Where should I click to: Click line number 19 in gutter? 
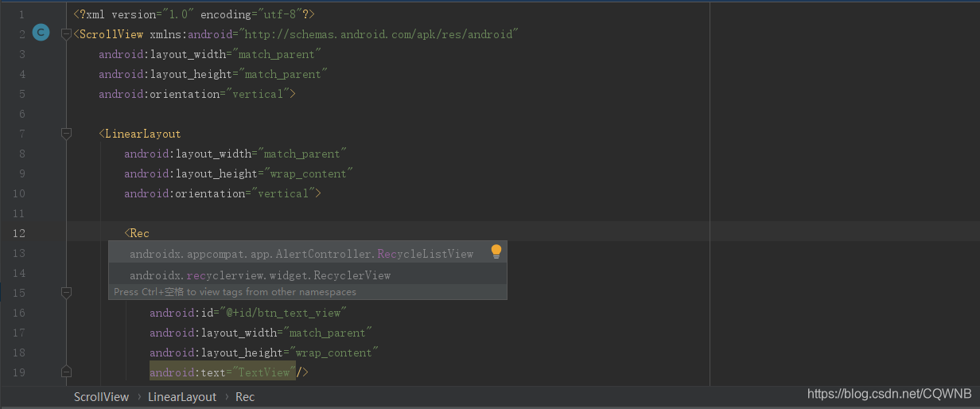pos(18,372)
